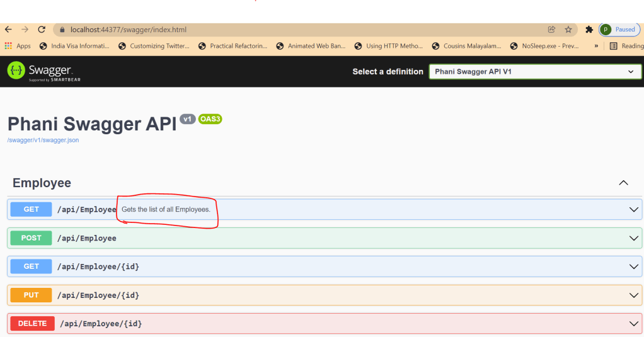Click the GET button for /api/Employee list

pyautogui.click(x=32, y=209)
